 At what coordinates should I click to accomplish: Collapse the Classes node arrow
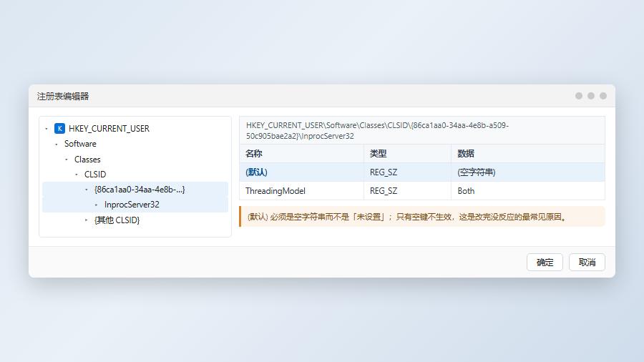click(67, 160)
